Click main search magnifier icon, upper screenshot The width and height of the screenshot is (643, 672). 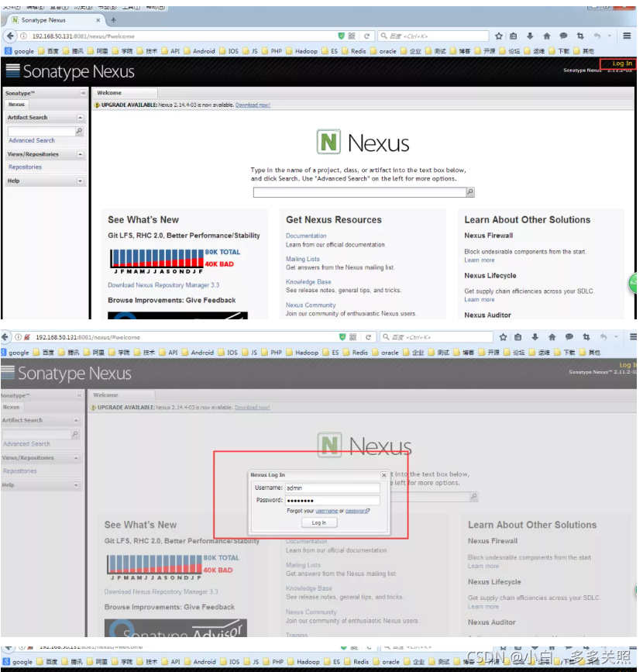[470, 192]
